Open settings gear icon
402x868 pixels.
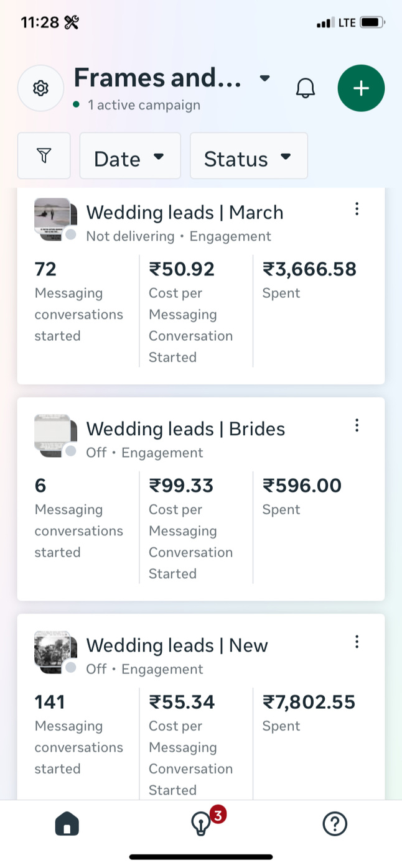tap(40, 88)
